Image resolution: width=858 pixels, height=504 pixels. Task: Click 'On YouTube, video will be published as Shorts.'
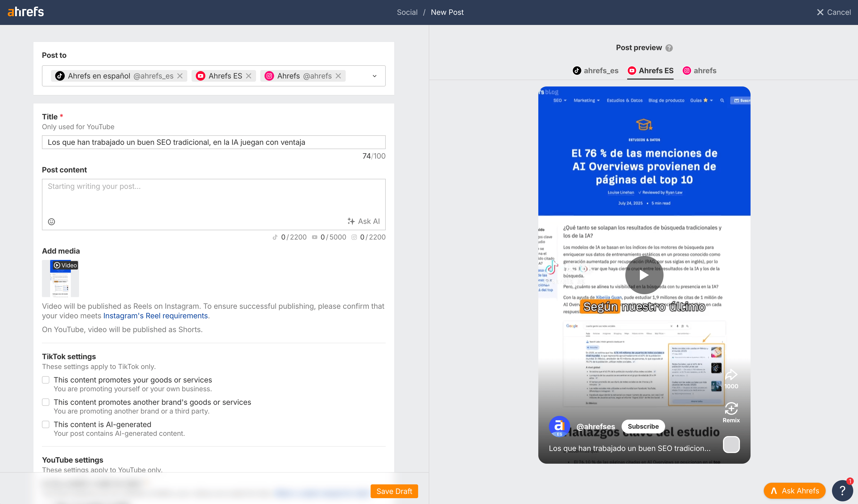pos(122,329)
